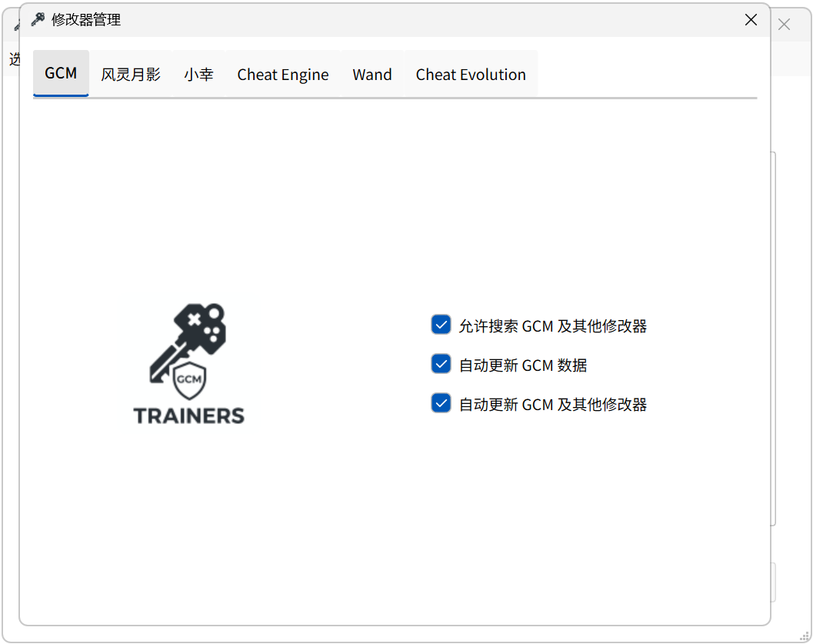Open the 风灵月影 tab
The height and width of the screenshot is (644, 813).
tap(131, 74)
